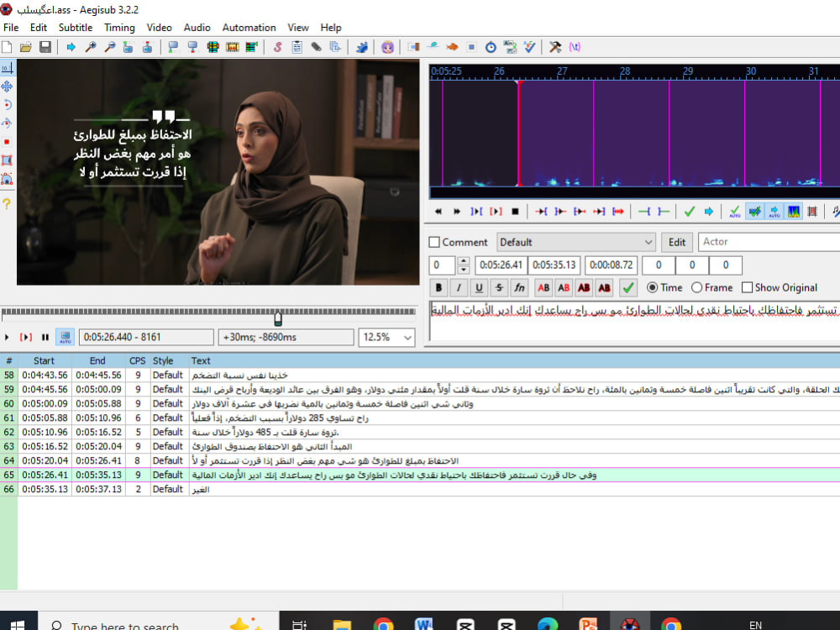Viewport: 840px width, 630px height.
Task: Select the standard crosshair video tool
Action: [7, 68]
